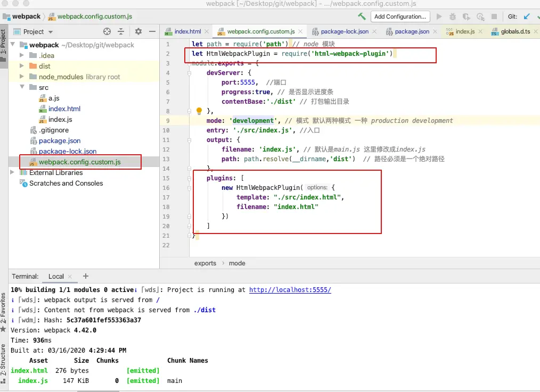Viewport: 540px width, 392px height.
Task: Click 'development' string on line 9
Action: point(253,121)
